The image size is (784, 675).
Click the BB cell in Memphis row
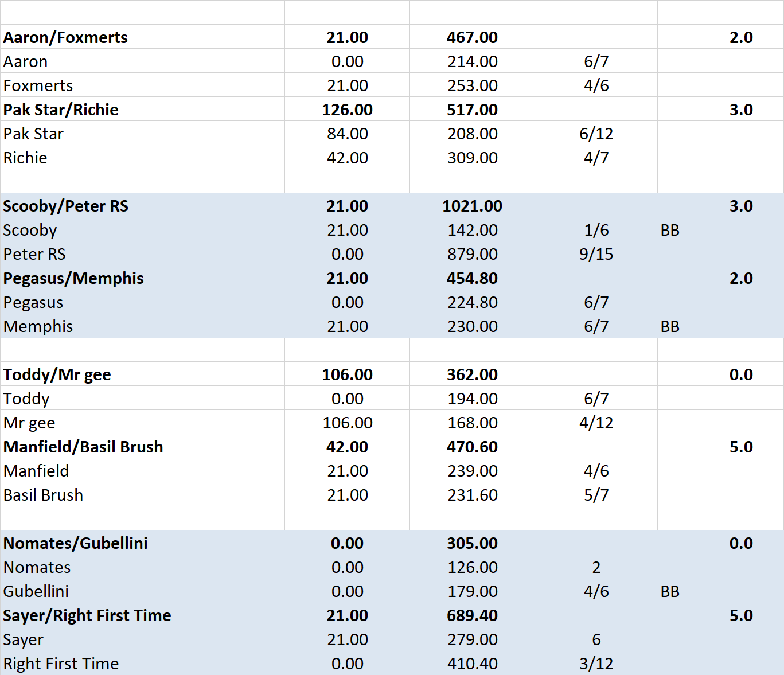670,326
